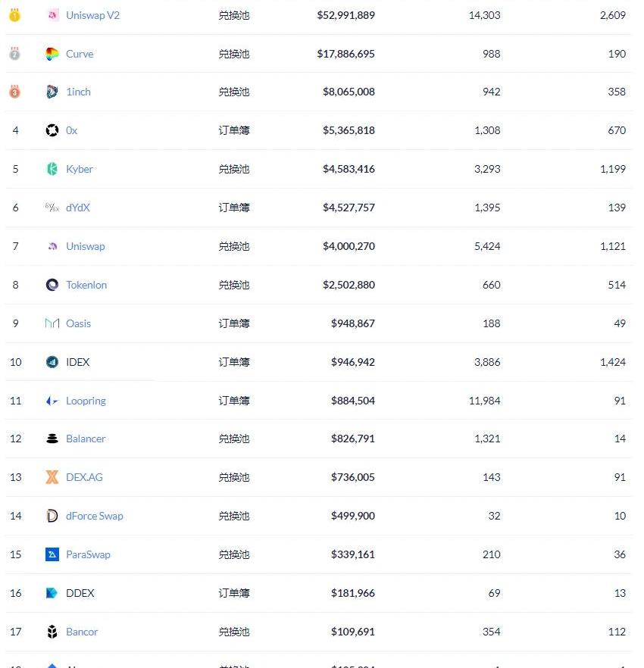Click the ParaSwap blue square icon
This screenshot has width=644, height=668.
tap(52, 554)
